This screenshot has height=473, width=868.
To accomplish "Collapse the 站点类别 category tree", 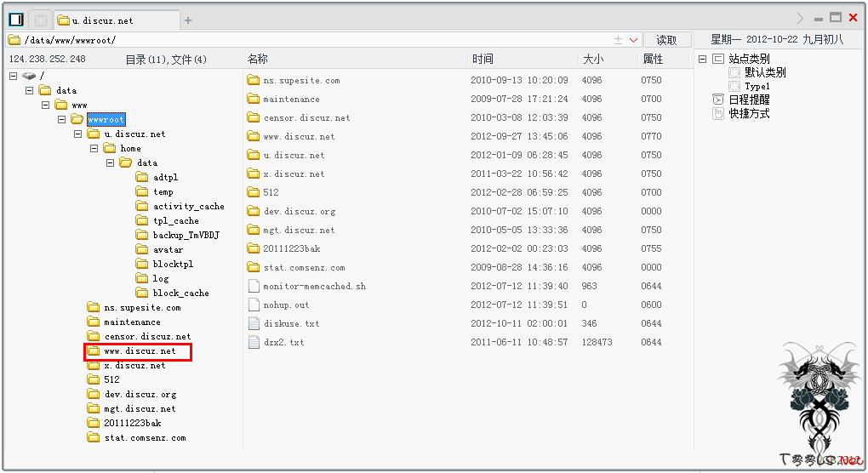I will pos(702,59).
